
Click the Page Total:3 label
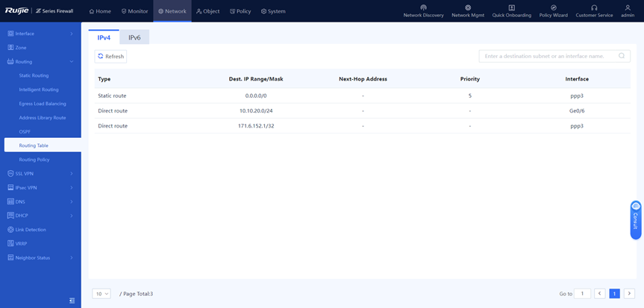point(137,294)
